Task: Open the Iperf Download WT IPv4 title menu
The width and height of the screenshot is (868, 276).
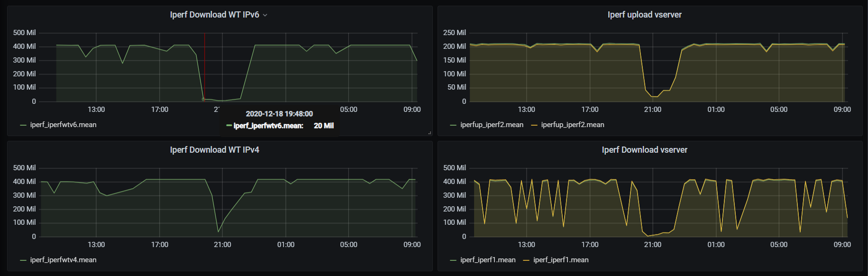Action: coord(215,150)
